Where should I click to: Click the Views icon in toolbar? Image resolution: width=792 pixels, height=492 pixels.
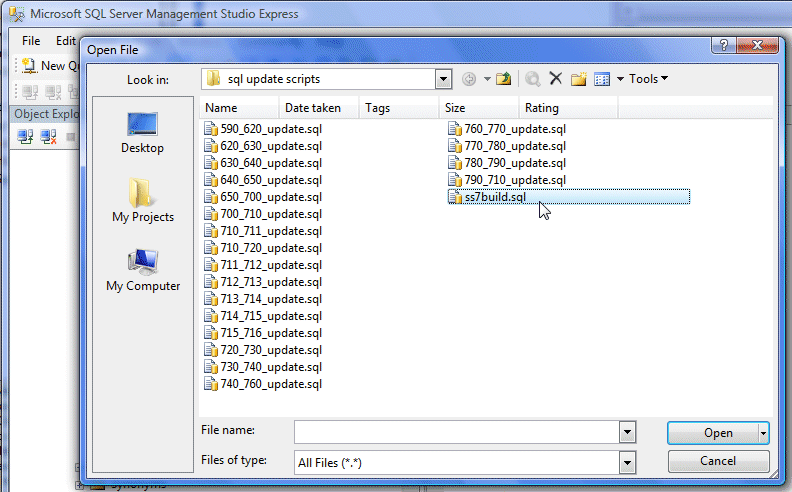click(x=602, y=79)
